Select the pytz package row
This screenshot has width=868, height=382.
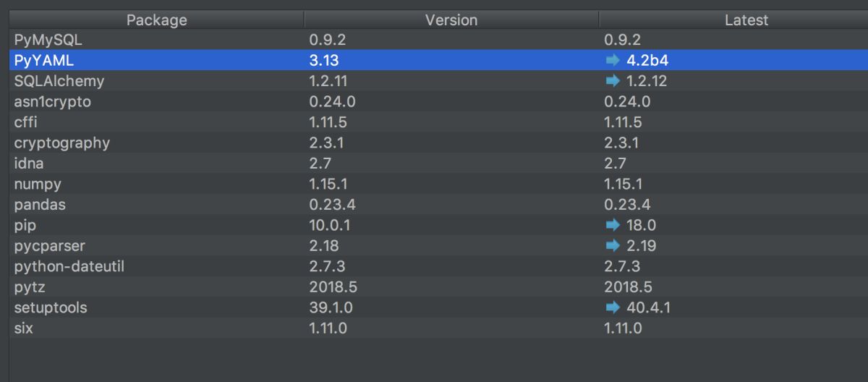pos(438,287)
